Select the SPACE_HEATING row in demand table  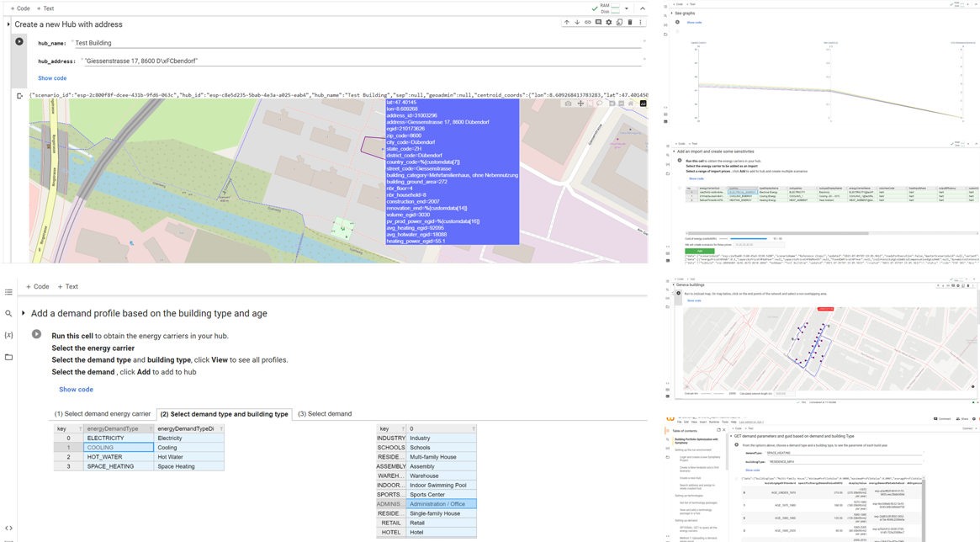coord(110,466)
